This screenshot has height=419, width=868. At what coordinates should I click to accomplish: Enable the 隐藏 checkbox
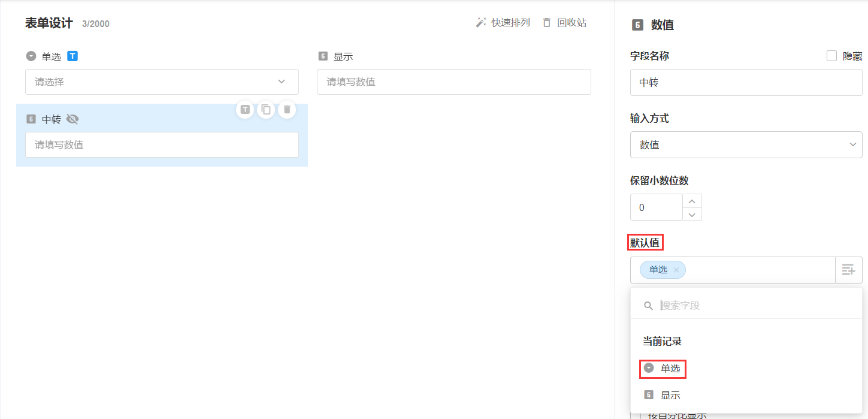click(831, 56)
